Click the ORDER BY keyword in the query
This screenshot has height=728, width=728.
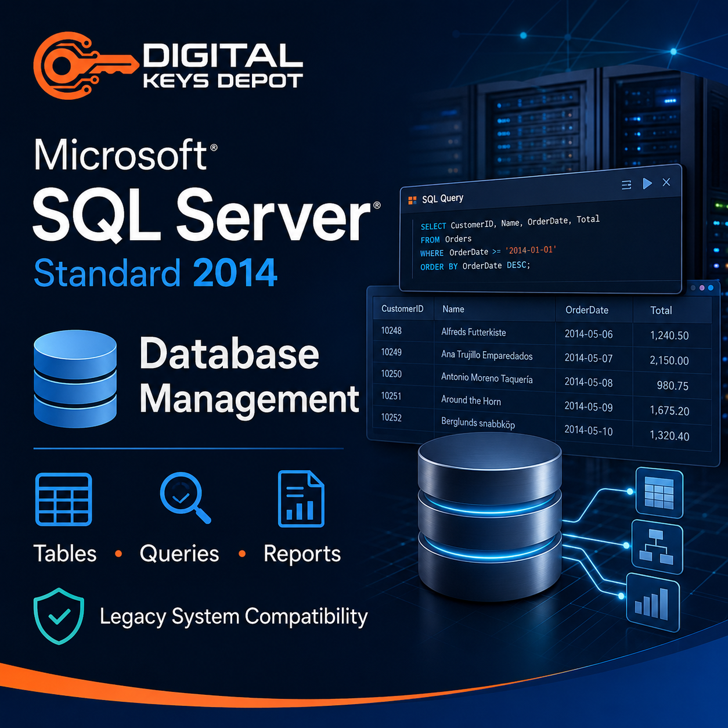[439, 266]
